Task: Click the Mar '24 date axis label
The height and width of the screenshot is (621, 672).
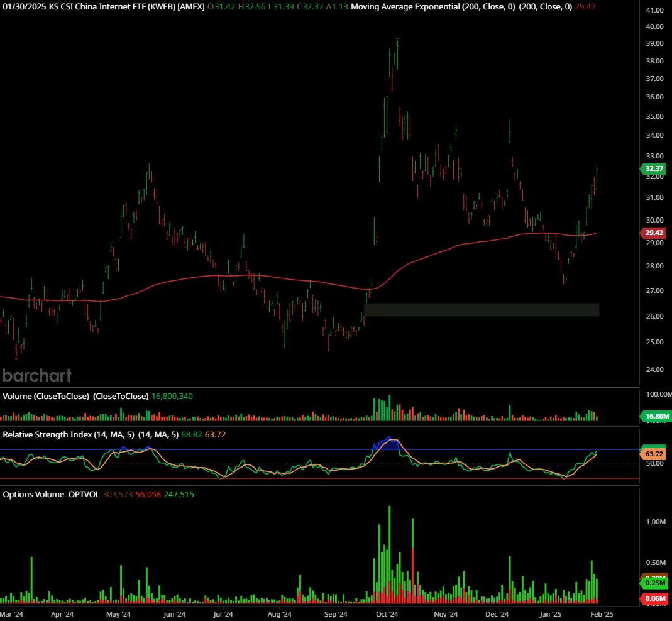Action: pos(11,613)
